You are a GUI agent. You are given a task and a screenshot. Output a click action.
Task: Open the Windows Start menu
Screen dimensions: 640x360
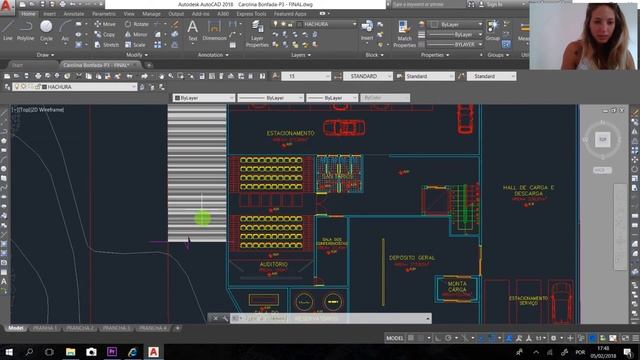9,352
